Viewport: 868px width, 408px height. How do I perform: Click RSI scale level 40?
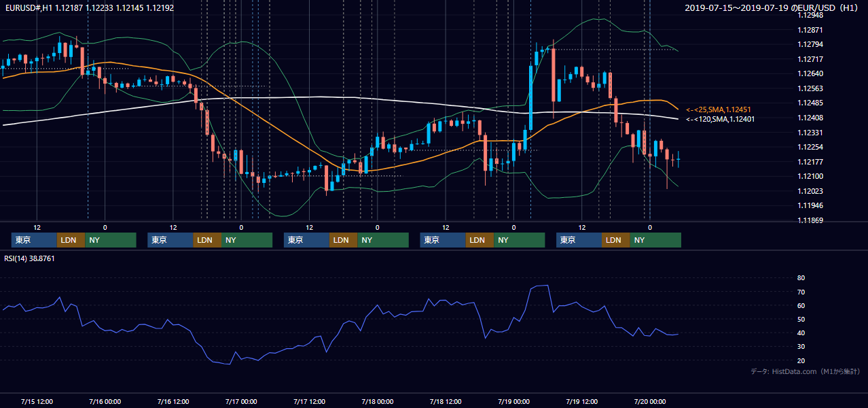tap(801, 333)
